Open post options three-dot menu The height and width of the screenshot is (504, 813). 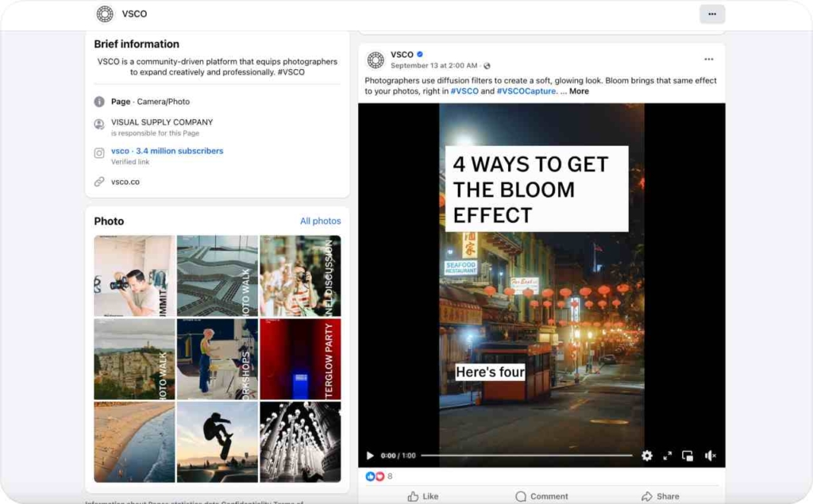click(708, 60)
